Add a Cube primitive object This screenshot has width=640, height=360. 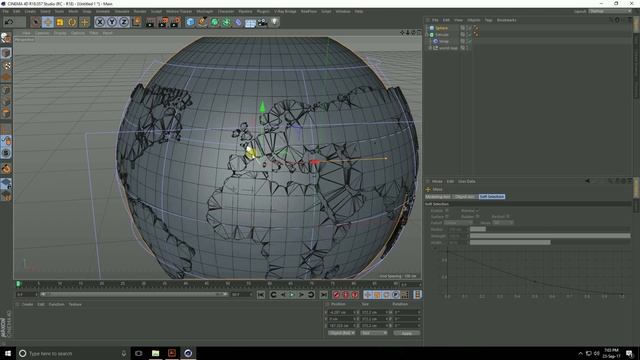[x=190, y=22]
